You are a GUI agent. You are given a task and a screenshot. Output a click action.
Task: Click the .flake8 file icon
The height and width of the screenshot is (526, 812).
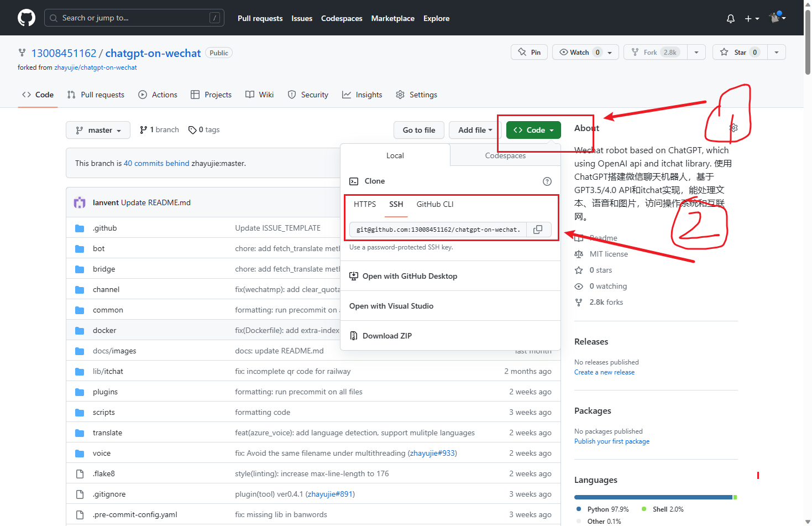pyautogui.click(x=80, y=473)
